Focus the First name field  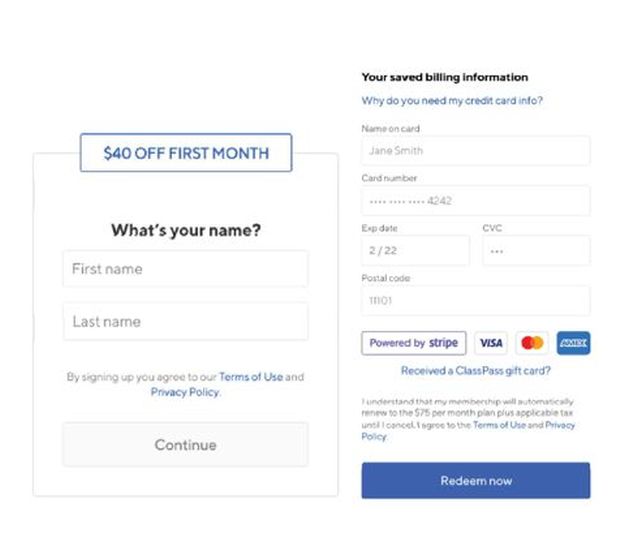[x=185, y=269]
